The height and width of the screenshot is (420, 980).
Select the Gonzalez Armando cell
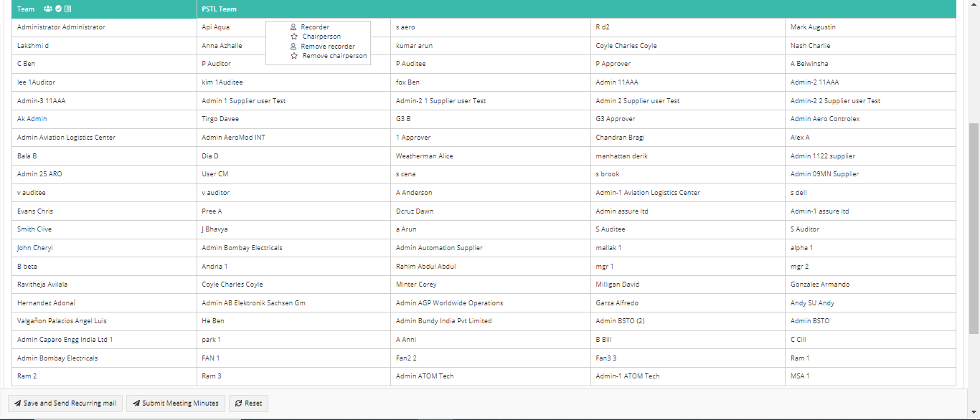(x=871, y=285)
